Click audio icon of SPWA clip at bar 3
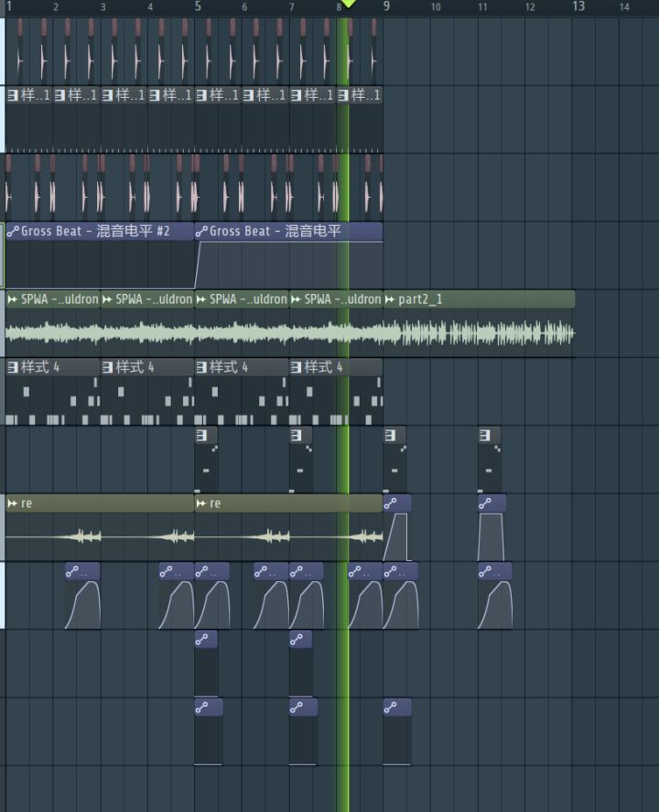659x812 pixels. pos(107,299)
